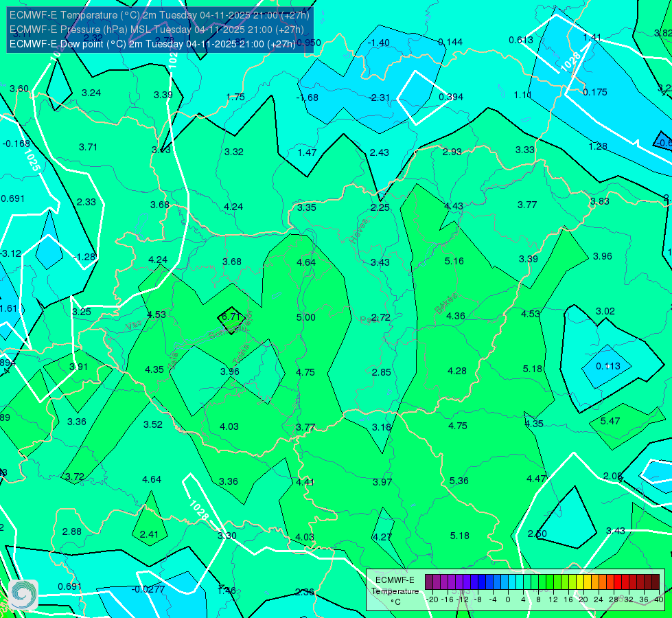Click the 5.47 value on the map
This screenshot has width=672, height=618.
pos(610,421)
